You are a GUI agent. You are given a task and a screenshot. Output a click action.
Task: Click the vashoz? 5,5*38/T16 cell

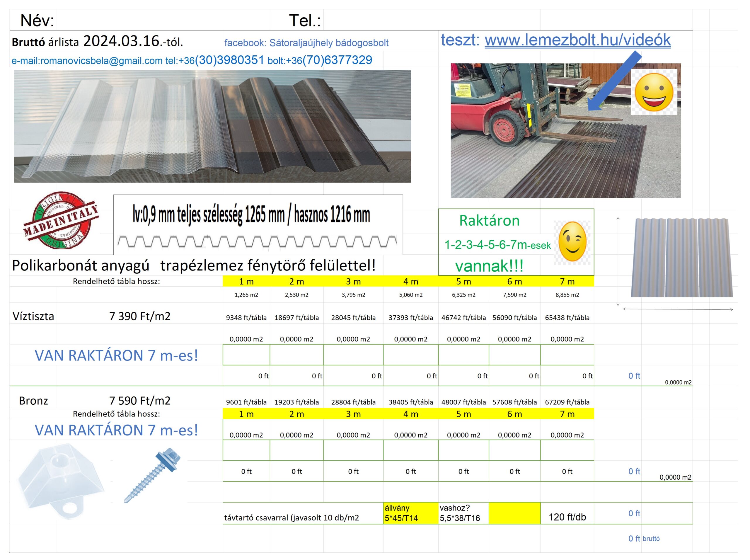pos(464,513)
